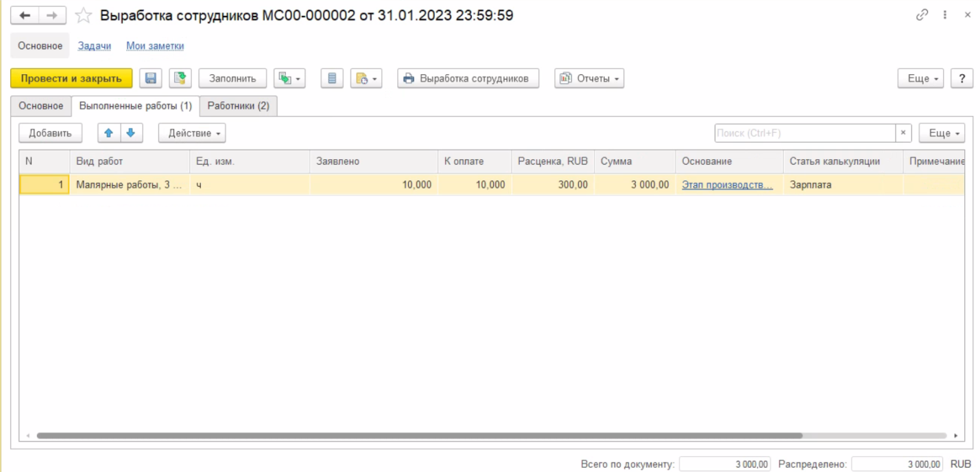
Task: Expand the Действие dropdown menu
Action: click(x=191, y=133)
